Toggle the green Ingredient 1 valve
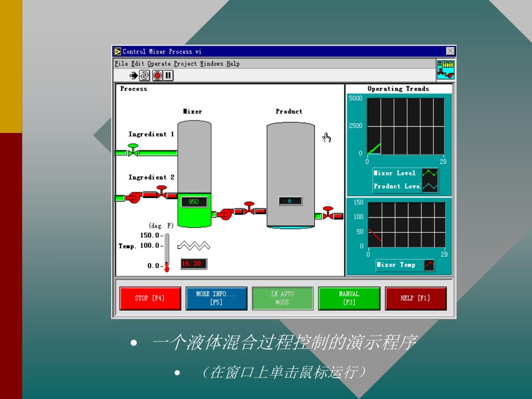The image size is (532, 399). pyautogui.click(x=133, y=150)
